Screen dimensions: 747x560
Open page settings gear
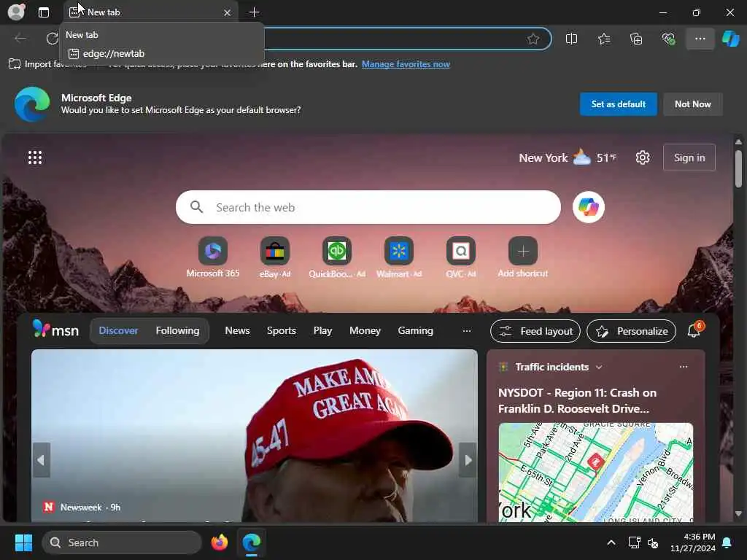pyautogui.click(x=642, y=157)
